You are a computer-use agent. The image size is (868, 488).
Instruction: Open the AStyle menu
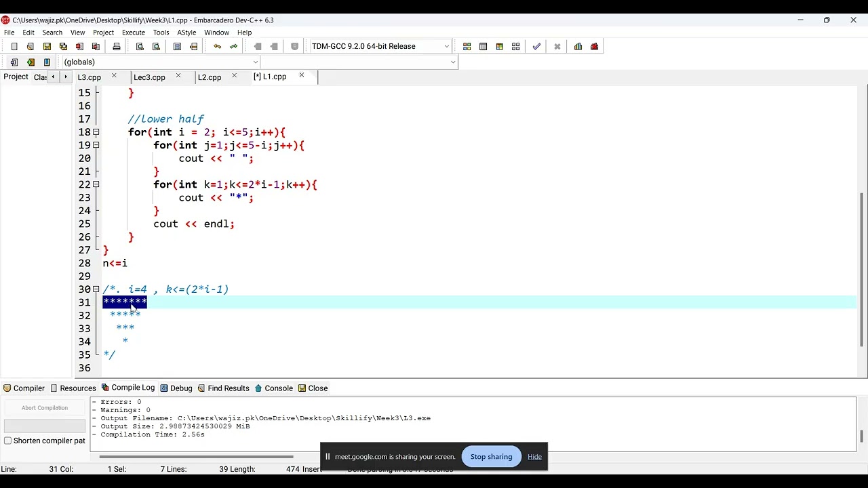186,33
